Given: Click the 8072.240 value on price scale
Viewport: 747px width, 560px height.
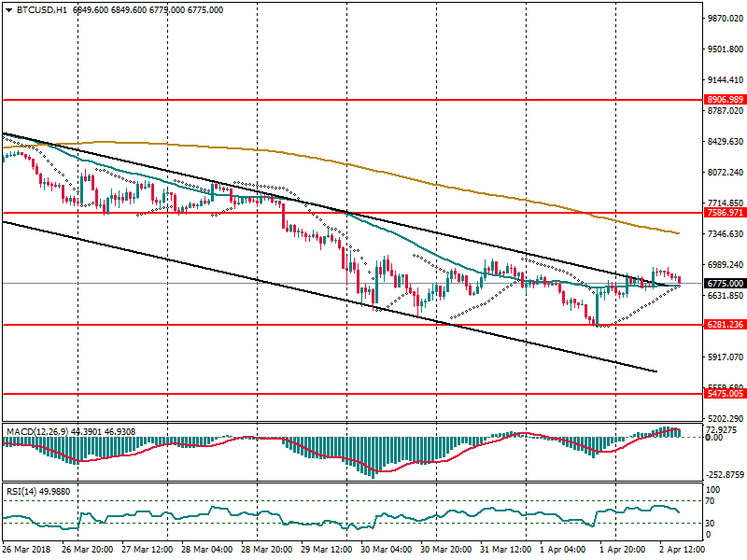Looking at the screenshot, I should (x=725, y=173).
